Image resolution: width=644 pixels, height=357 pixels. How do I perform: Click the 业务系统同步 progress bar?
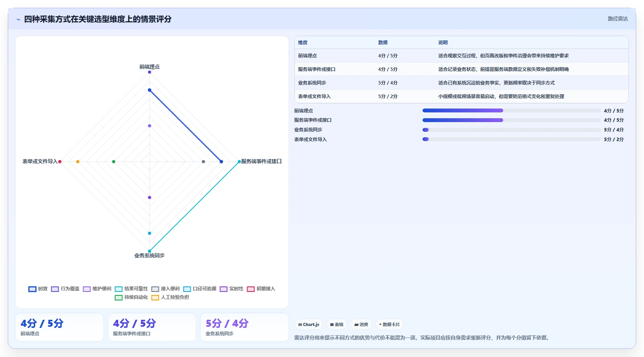(x=511, y=130)
